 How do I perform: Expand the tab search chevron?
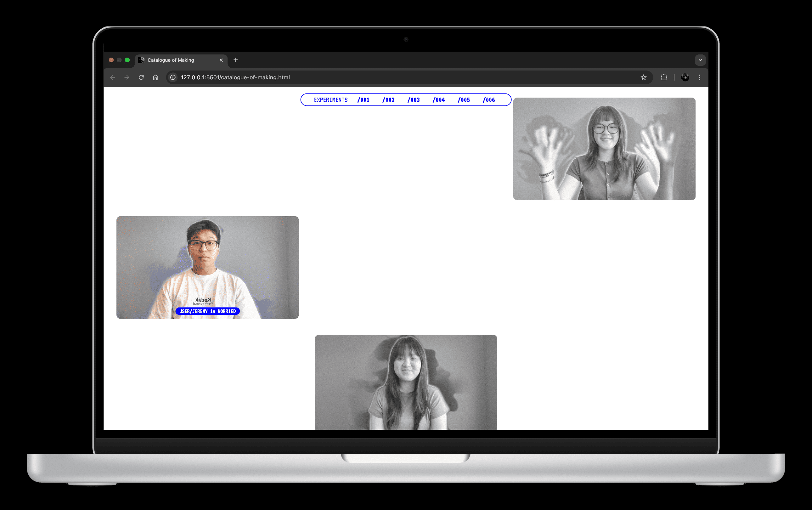click(700, 60)
